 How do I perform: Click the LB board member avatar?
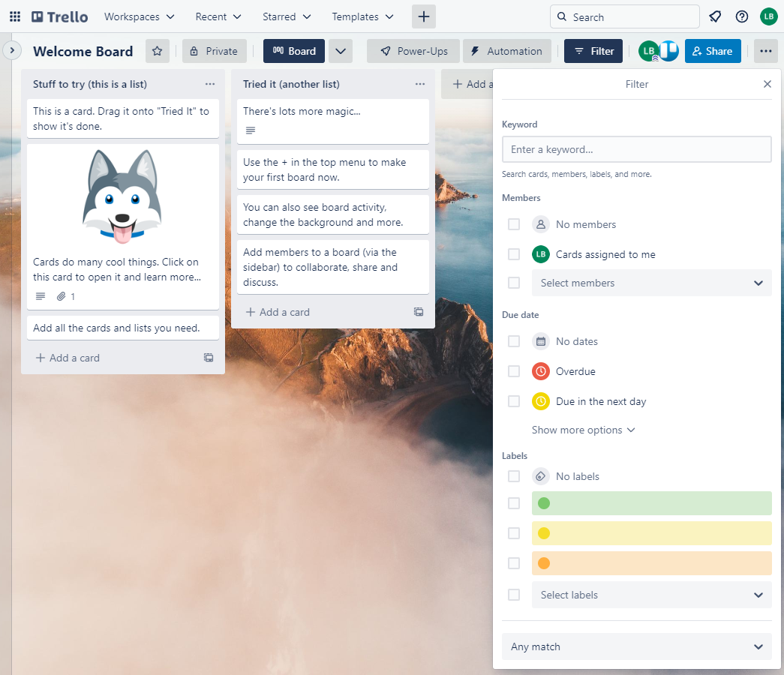pyautogui.click(x=648, y=51)
